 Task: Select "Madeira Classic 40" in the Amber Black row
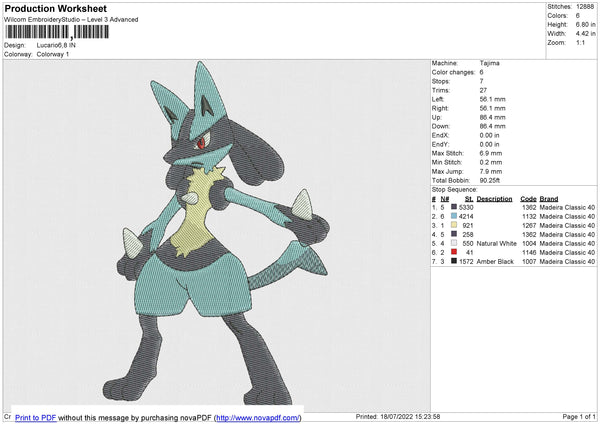click(x=567, y=261)
